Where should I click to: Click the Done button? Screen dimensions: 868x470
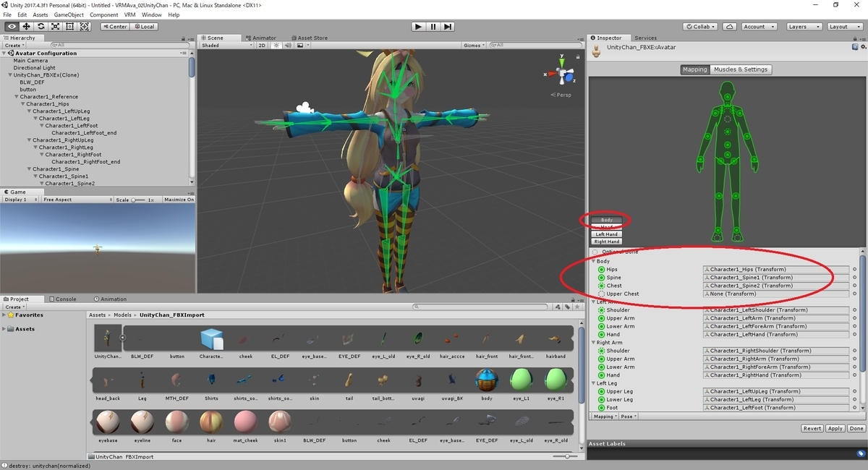click(856, 429)
